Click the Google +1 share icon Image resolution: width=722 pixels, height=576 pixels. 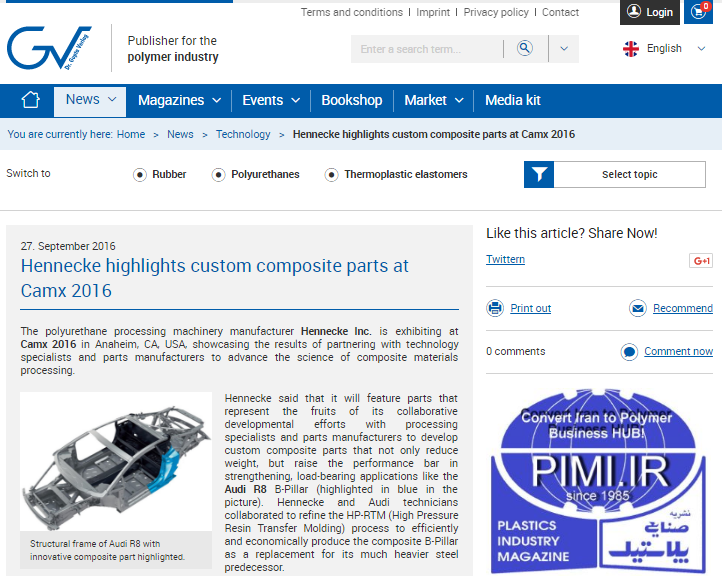(701, 261)
